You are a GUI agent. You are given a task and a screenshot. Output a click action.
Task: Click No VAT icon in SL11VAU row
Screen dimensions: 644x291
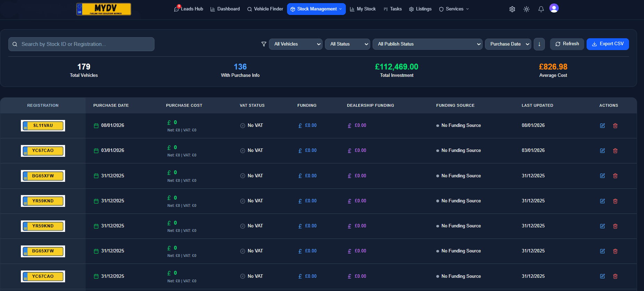click(x=243, y=126)
